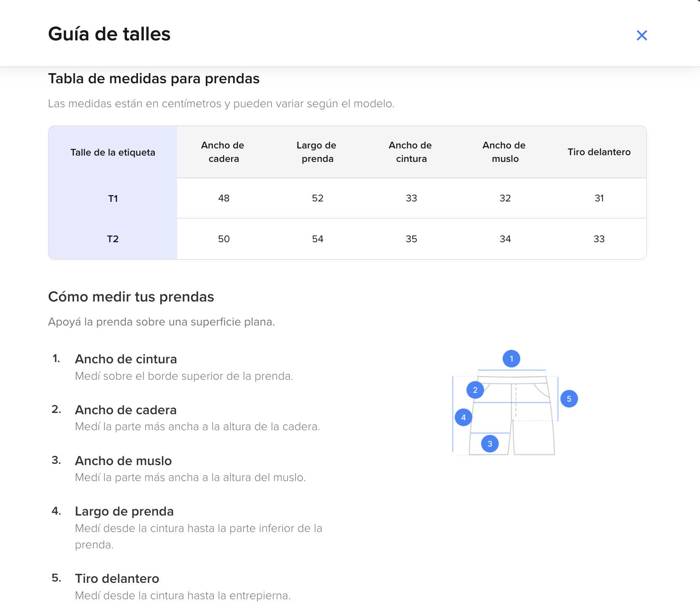Click the Tiro delantero column header
This screenshot has height=603, width=700.
coord(599,152)
